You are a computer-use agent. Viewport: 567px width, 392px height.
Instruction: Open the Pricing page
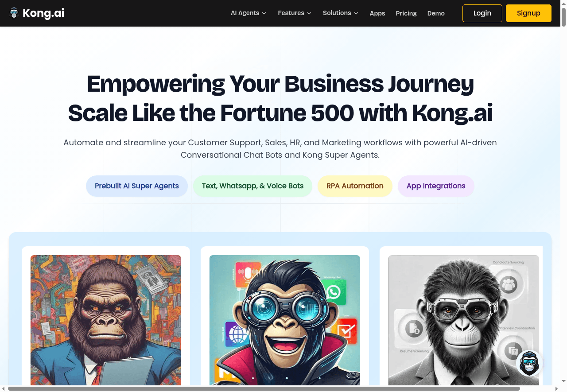[406, 13]
